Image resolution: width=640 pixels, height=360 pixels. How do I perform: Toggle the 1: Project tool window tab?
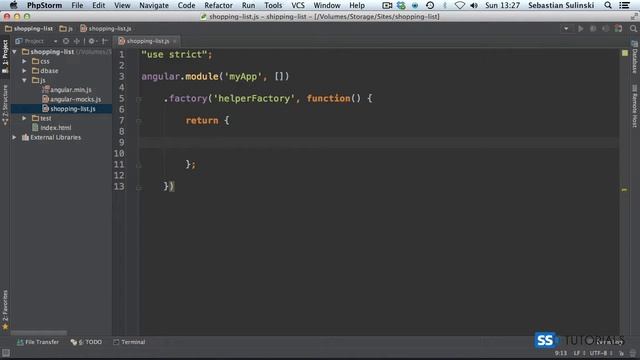(x=5, y=56)
